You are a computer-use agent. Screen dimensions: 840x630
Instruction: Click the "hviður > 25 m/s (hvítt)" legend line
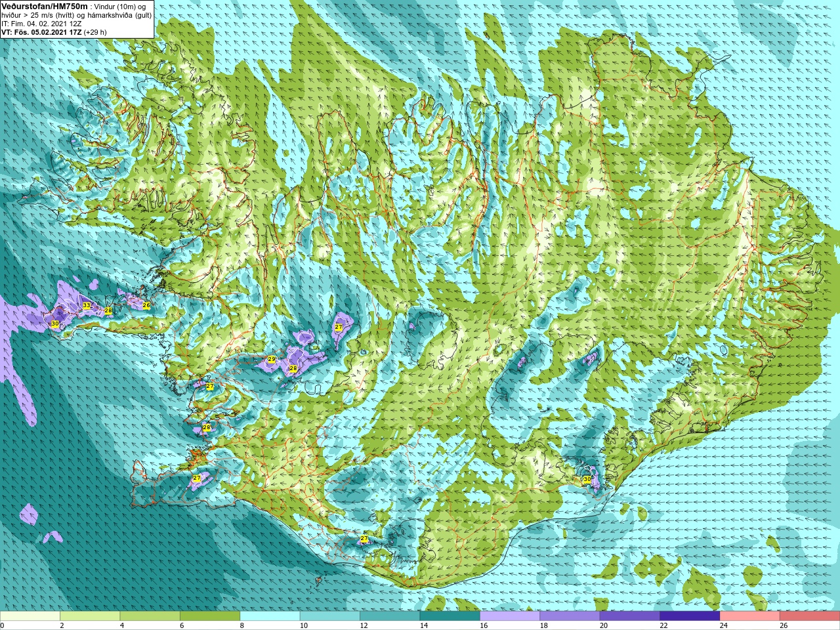[x=39, y=14]
